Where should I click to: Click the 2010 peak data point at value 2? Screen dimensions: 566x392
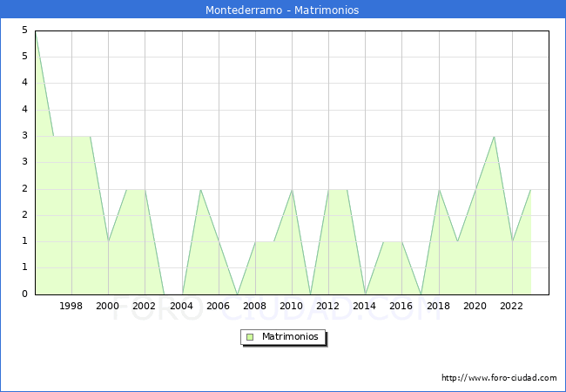292,189
